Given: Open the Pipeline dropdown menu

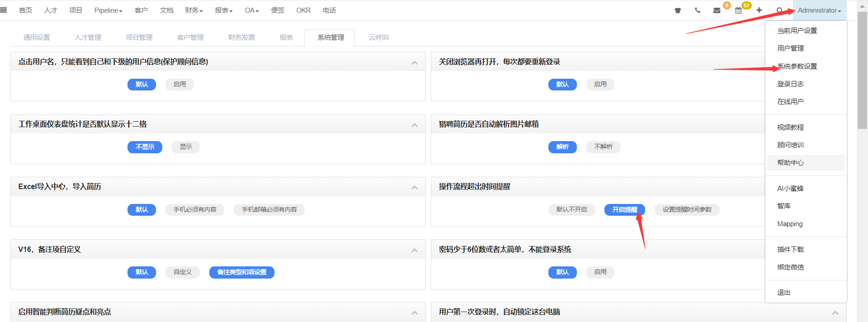Looking at the screenshot, I should [108, 10].
